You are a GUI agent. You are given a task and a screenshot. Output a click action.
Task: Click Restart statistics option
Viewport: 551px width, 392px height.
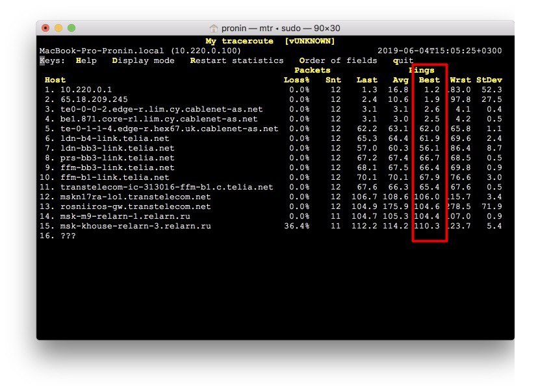point(237,60)
